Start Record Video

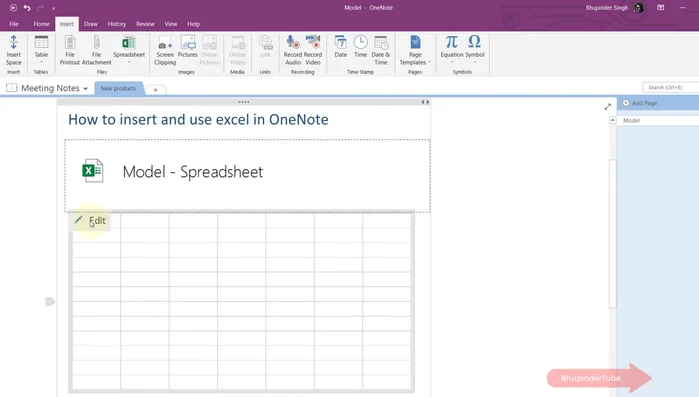pos(312,50)
